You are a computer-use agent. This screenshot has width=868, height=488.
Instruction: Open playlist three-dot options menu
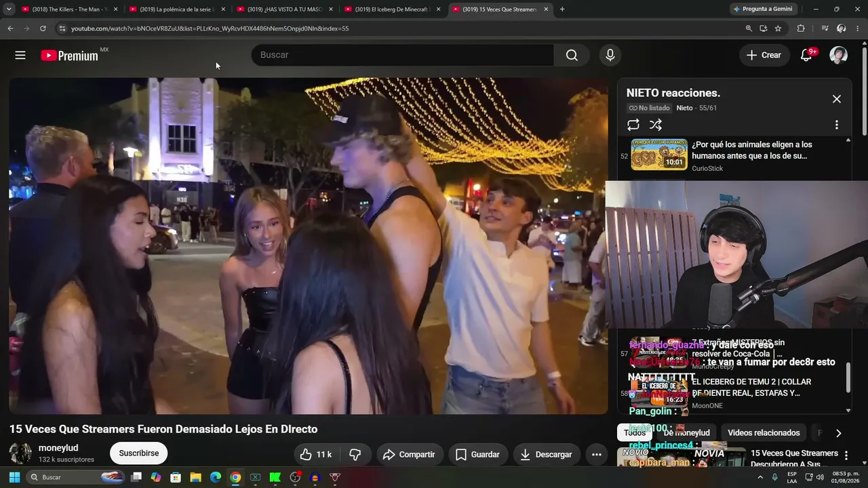click(836, 125)
